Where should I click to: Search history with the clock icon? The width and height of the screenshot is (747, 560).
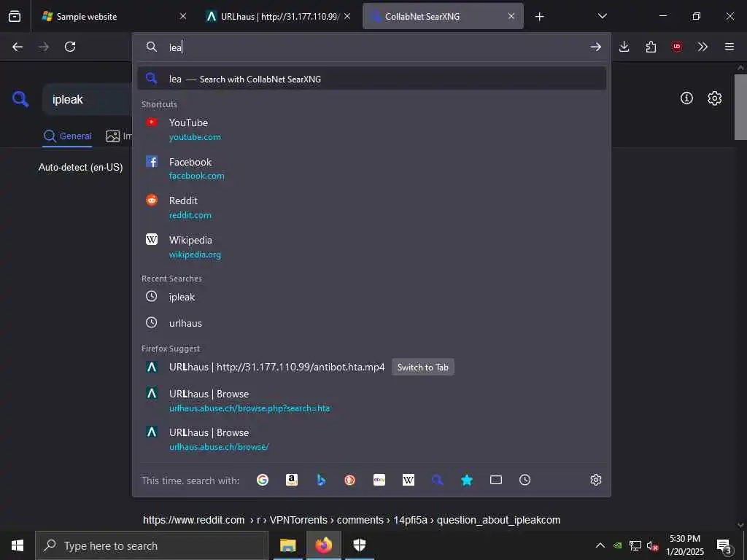pyautogui.click(x=525, y=480)
